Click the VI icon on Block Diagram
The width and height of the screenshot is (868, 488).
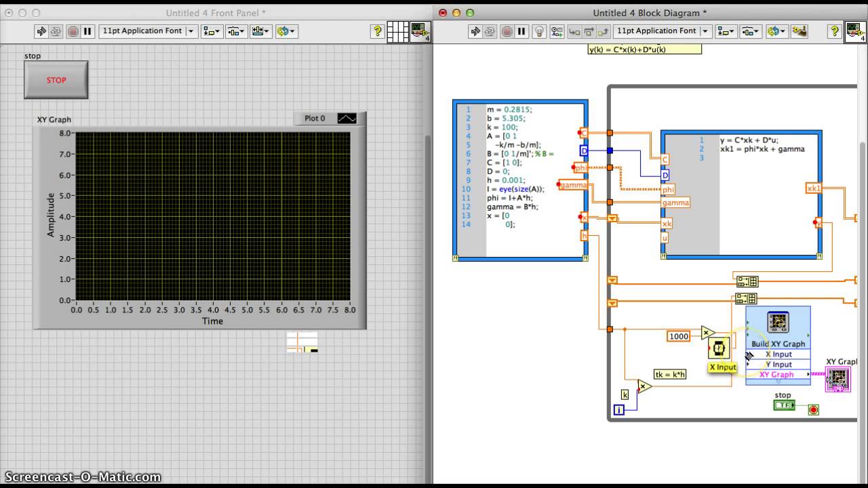(854, 32)
